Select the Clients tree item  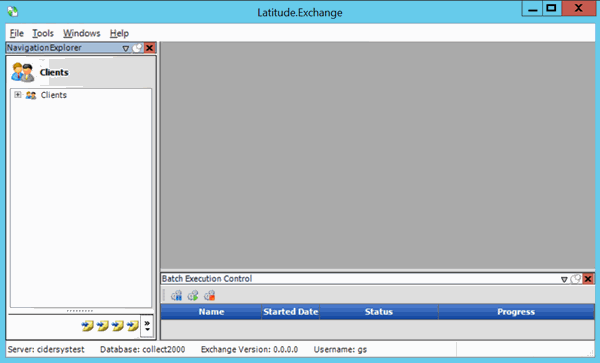tap(54, 95)
